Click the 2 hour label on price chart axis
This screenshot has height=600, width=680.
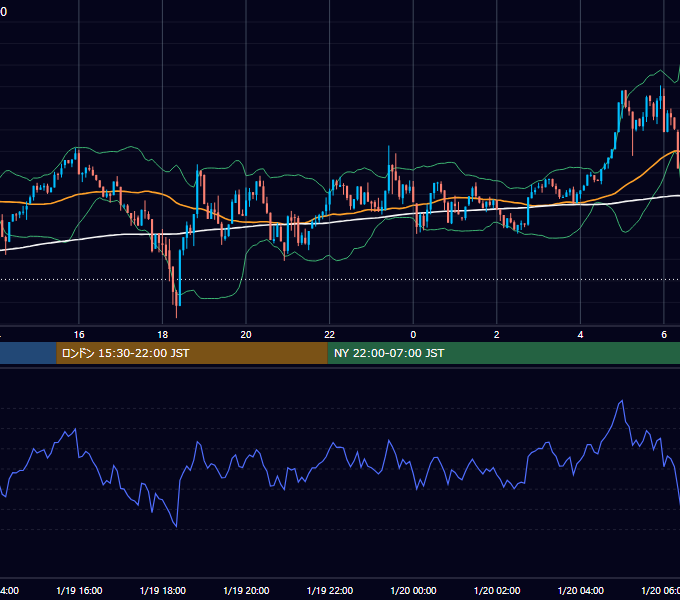(497, 335)
